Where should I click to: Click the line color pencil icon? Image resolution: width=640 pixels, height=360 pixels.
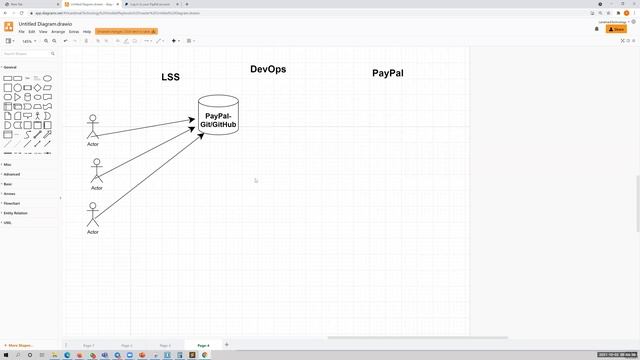pyautogui.click(x=126, y=41)
